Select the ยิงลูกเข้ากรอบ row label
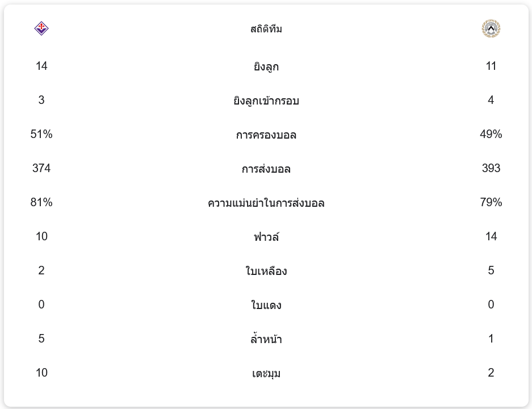 click(x=266, y=101)
